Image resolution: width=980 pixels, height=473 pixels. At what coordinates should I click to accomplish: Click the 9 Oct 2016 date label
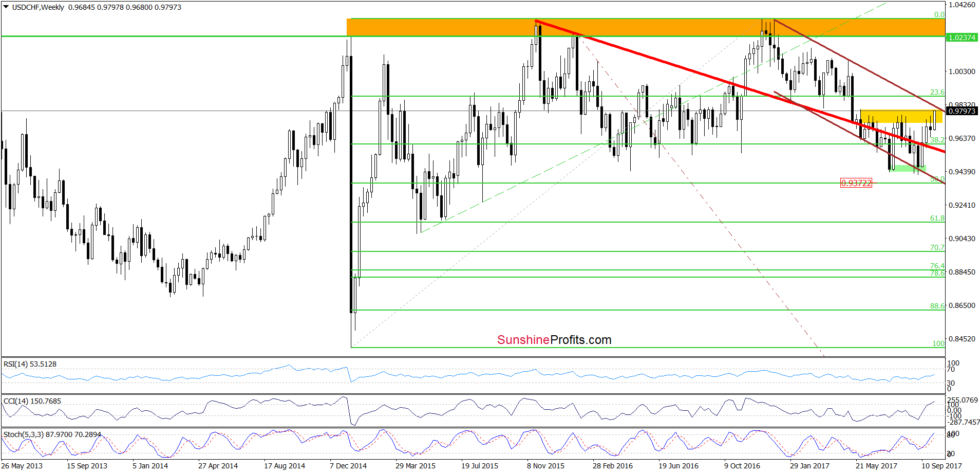click(742, 466)
